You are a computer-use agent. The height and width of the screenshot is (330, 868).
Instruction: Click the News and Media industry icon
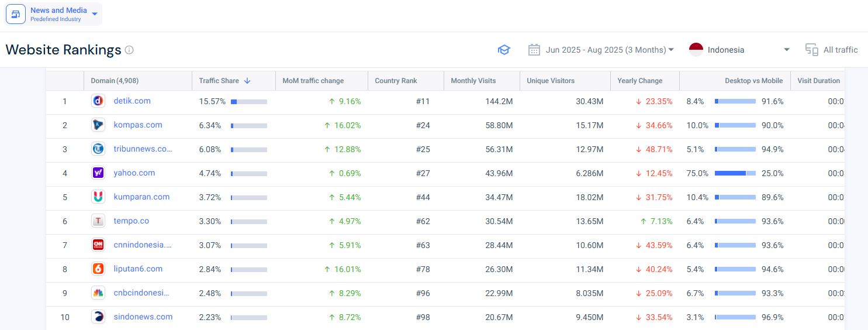tap(16, 14)
